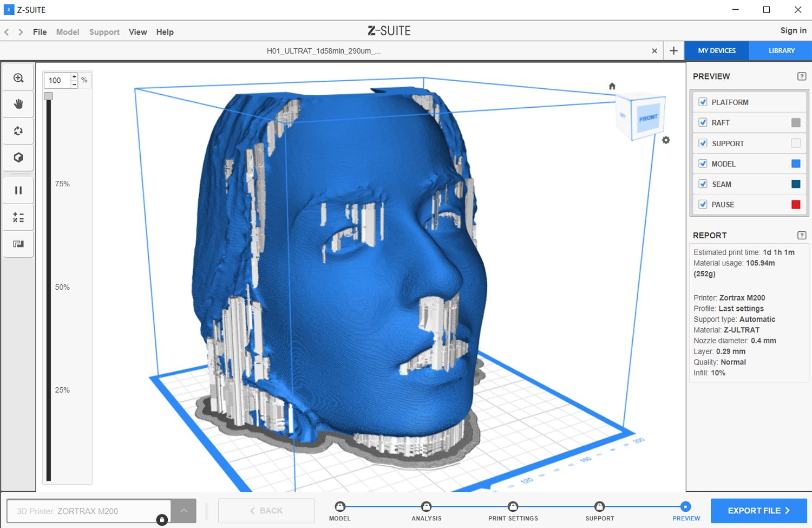Click the RAFT gray color swatch

[796, 122]
